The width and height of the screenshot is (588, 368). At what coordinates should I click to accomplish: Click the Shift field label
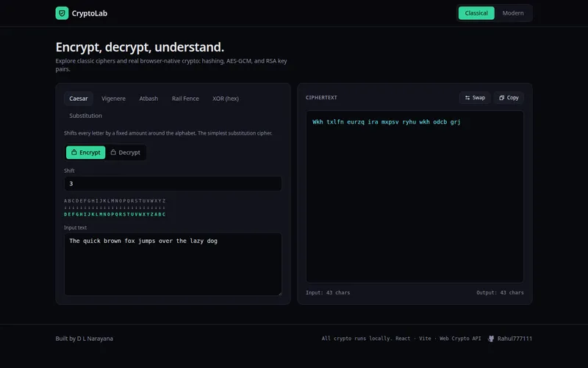(69, 171)
